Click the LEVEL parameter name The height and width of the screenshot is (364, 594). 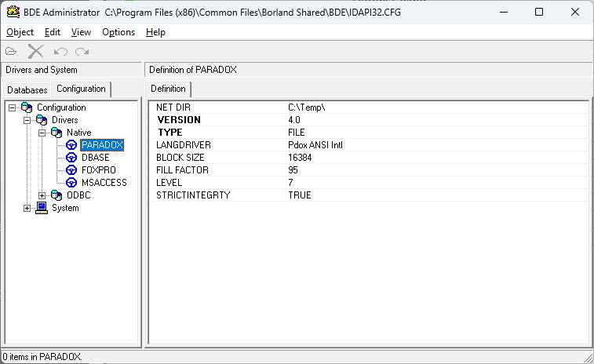coord(169,183)
